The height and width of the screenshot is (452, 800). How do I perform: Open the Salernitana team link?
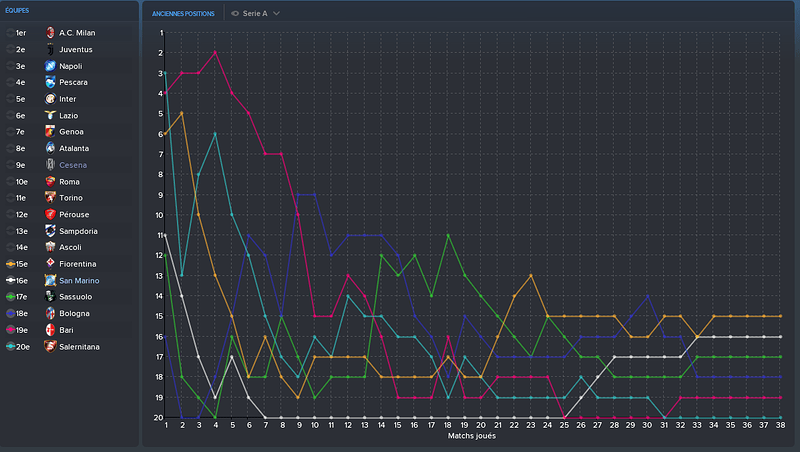(79, 346)
